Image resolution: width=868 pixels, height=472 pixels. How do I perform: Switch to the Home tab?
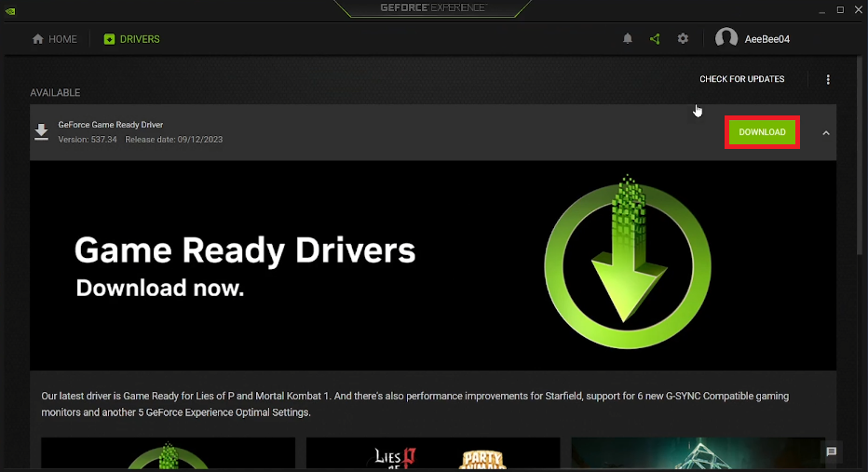pos(55,39)
